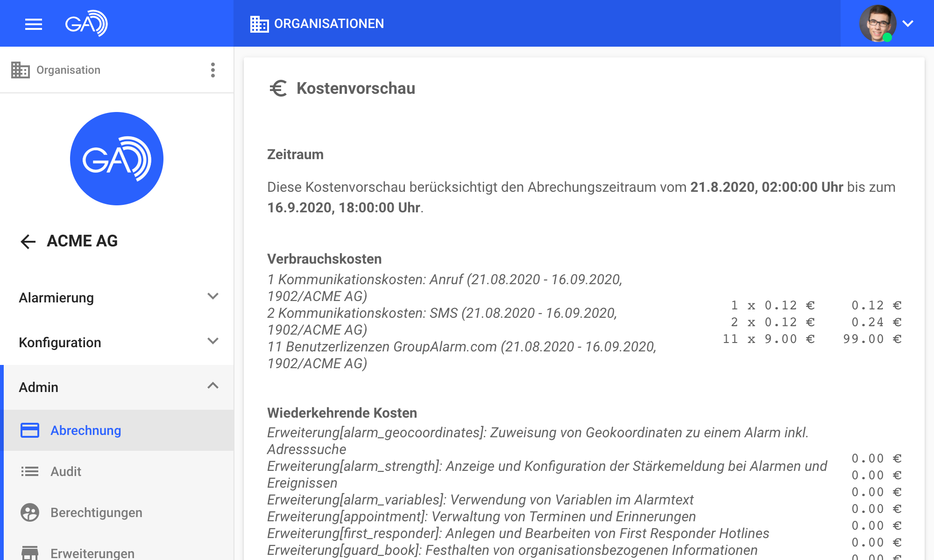Viewport: 934px width, 560px height.
Task: Click the Erweiterungen store icon
Action: [x=30, y=553]
